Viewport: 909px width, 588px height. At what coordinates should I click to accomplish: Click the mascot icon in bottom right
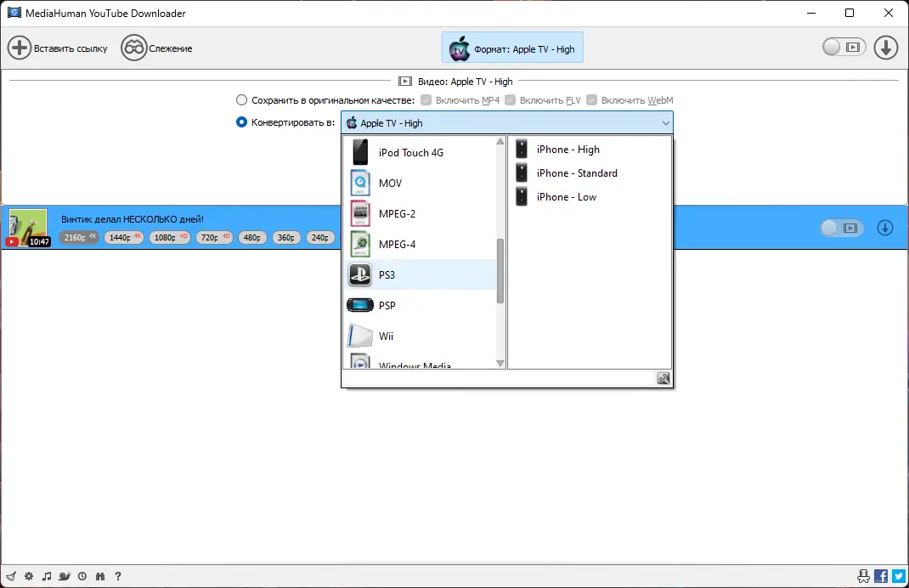tap(864, 576)
